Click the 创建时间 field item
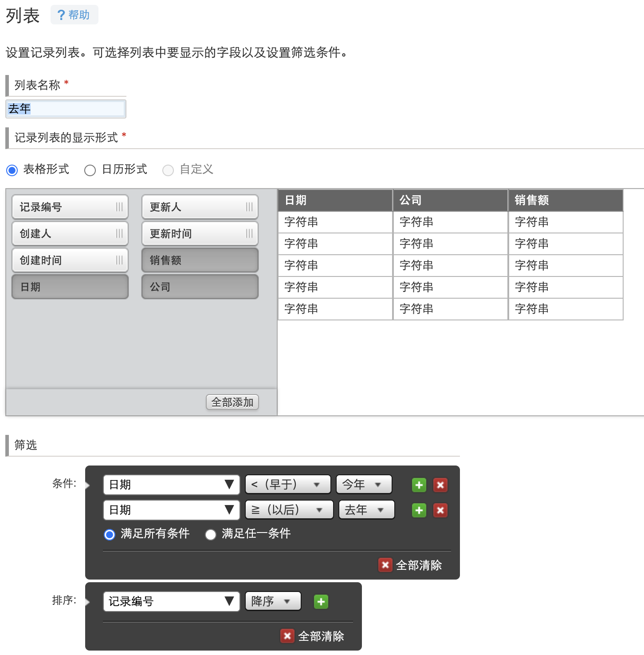 (70, 260)
